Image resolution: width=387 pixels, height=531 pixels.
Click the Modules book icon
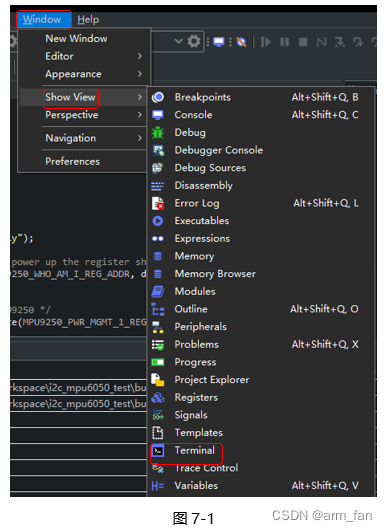click(x=158, y=292)
